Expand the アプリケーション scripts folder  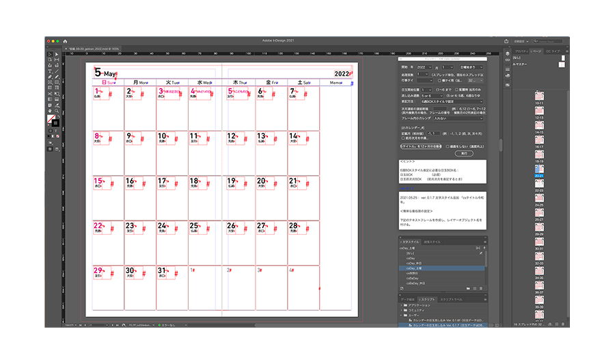(x=401, y=305)
